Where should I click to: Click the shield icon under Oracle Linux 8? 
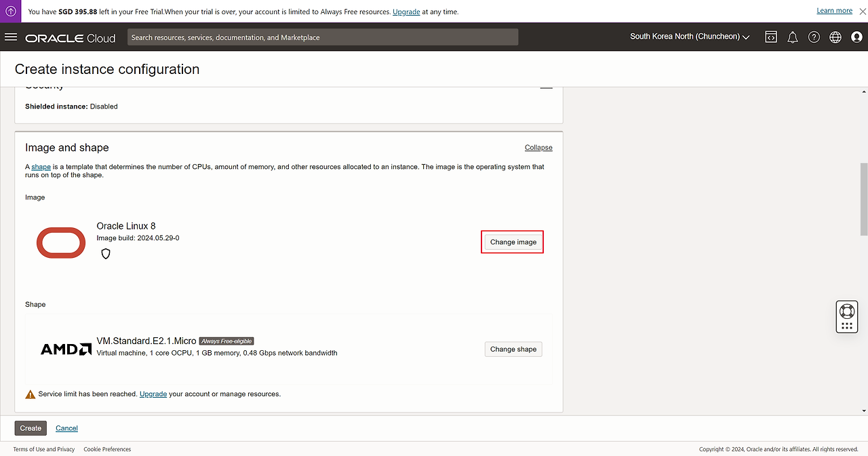(105, 254)
